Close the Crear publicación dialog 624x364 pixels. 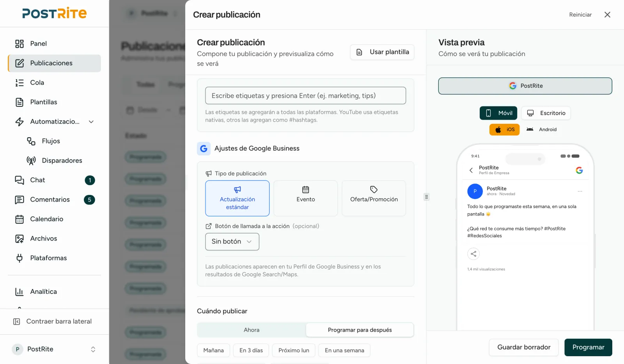[607, 15]
